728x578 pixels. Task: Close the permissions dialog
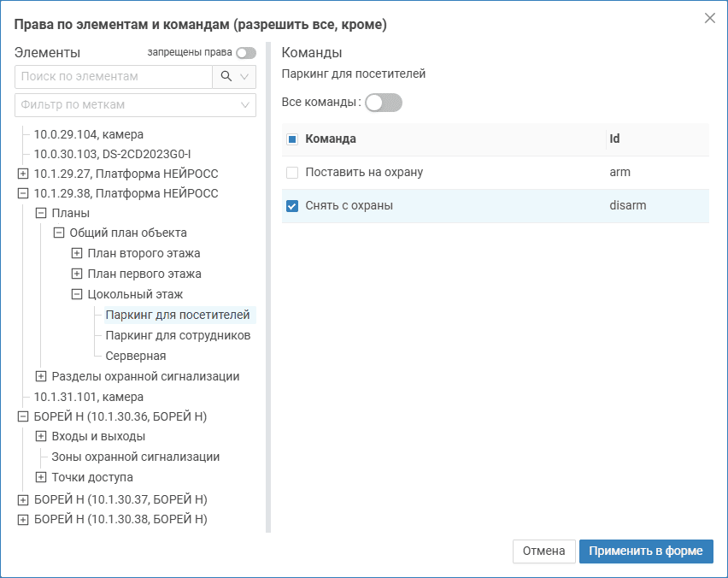click(x=709, y=18)
